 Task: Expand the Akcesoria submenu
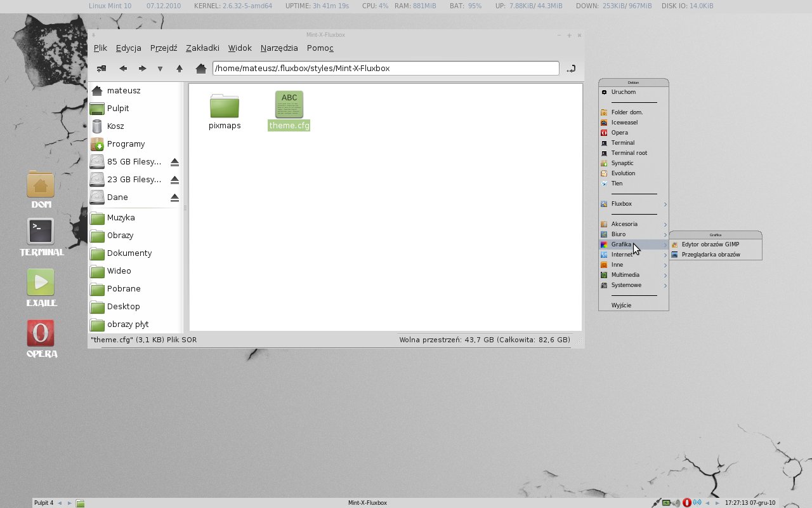tap(624, 224)
